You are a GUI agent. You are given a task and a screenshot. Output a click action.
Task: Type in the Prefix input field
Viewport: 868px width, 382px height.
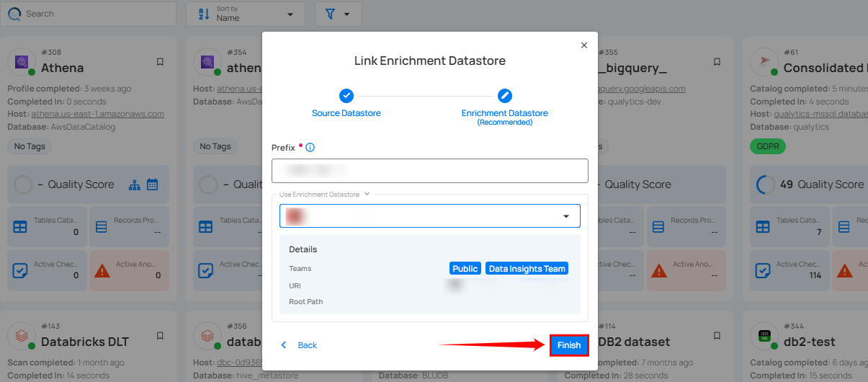(x=429, y=171)
